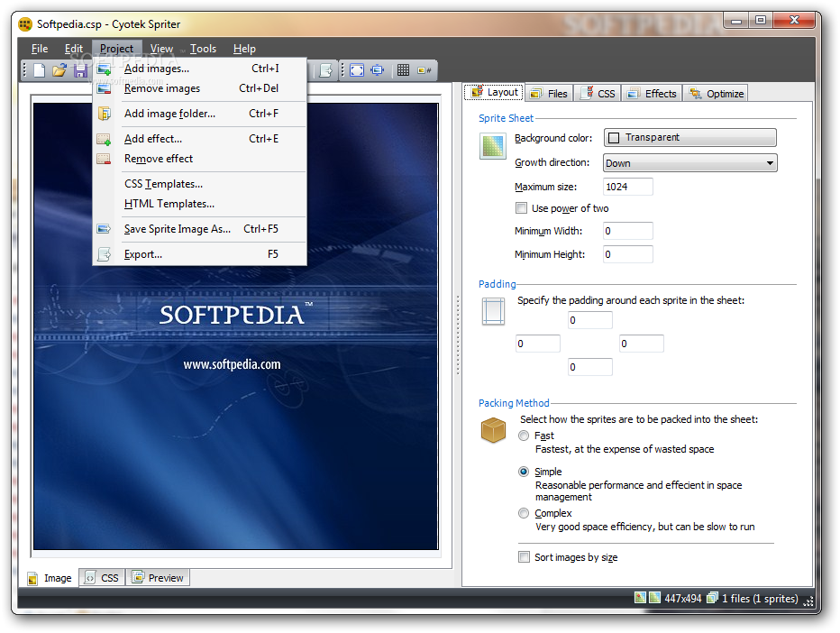This screenshot has width=840, height=633.
Task: Choose Add effect... menu entry
Action: click(200, 139)
